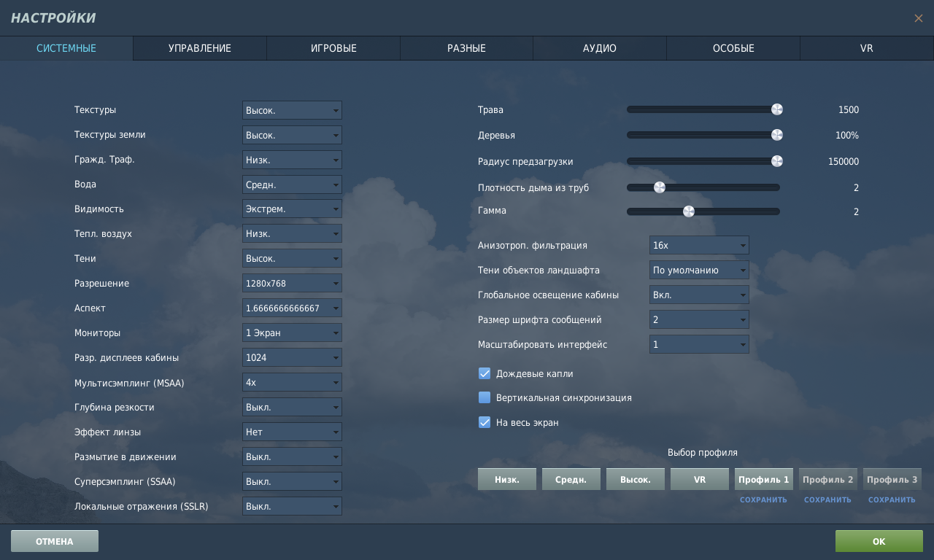Open the Тени dropdown
The width and height of the screenshot is (934, 560).
[x=292, y=258]
